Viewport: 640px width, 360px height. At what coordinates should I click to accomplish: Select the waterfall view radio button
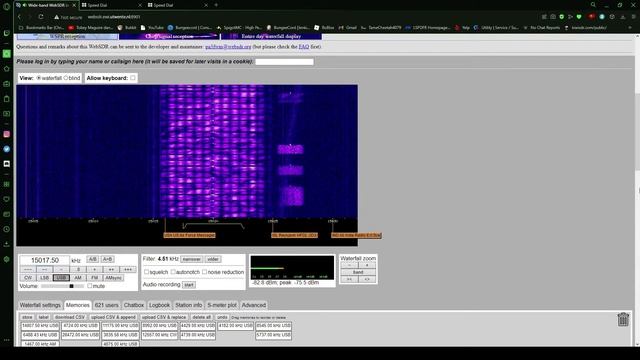(x=39, y=78)
